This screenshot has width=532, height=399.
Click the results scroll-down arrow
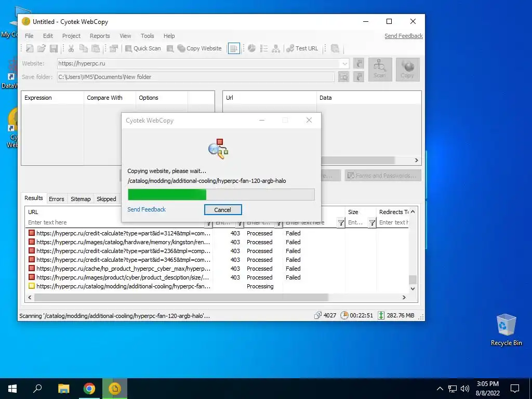[413, 289]
